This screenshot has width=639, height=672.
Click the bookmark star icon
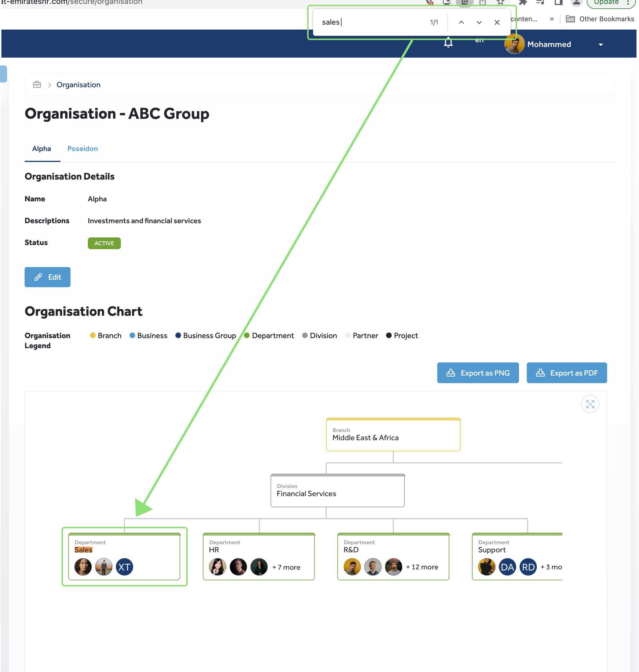click(500, 2)
